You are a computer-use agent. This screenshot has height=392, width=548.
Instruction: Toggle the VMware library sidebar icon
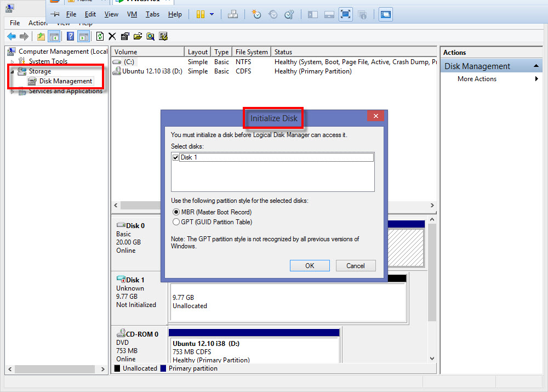[x=312, y=14]
